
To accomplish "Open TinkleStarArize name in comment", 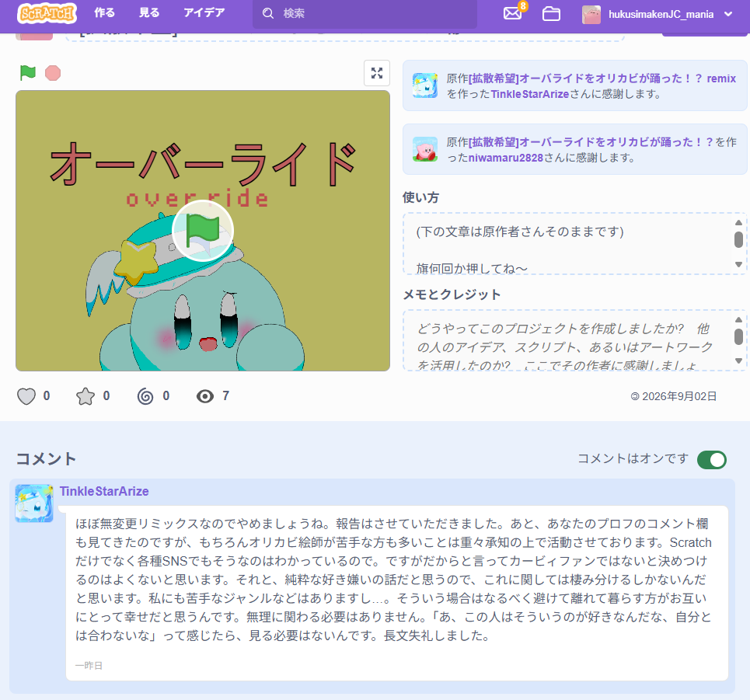I will click(104, 492).
